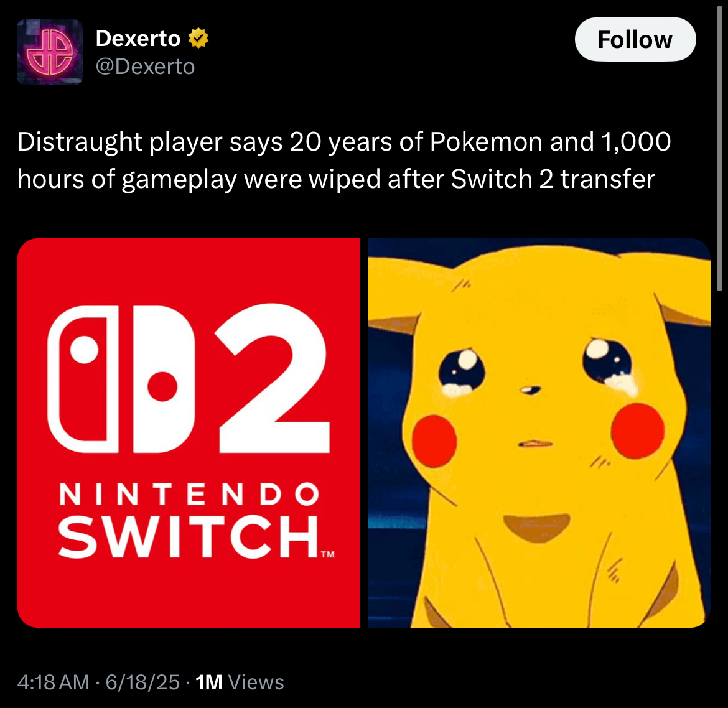Open the Dexerto profile avatar
This screenshot has width=728, height=708.
pos(50,52)
